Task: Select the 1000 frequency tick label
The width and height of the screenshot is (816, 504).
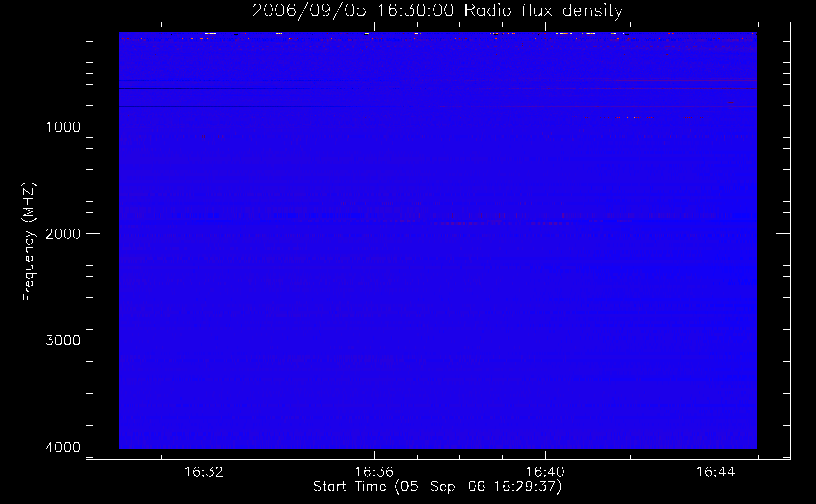Action: point(63,127)
